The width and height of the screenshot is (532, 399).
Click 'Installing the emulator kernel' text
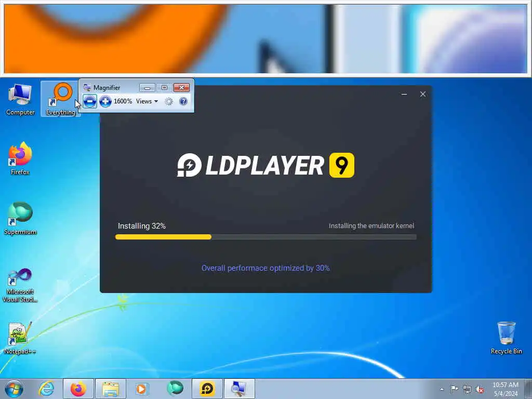(x=371, y=225)
